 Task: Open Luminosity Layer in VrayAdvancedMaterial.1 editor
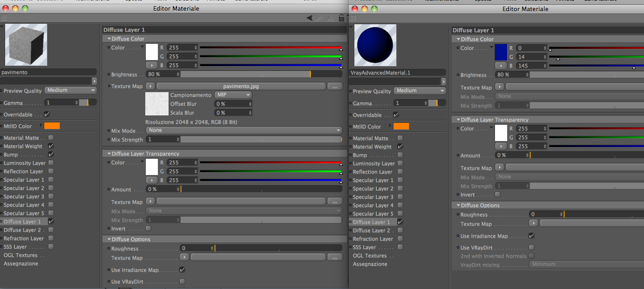click(x=374, y=163)
